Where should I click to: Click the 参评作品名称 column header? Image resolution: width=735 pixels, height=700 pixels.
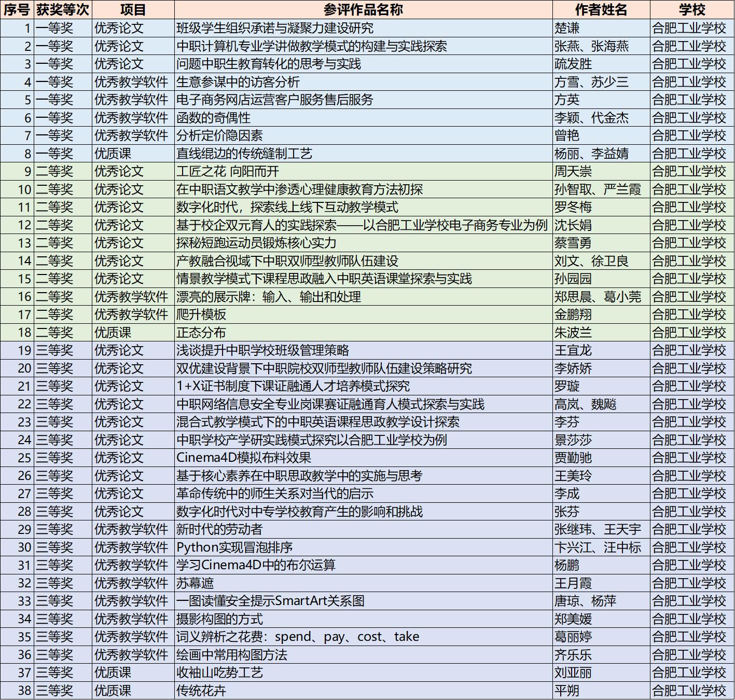[x=363, y=10]
